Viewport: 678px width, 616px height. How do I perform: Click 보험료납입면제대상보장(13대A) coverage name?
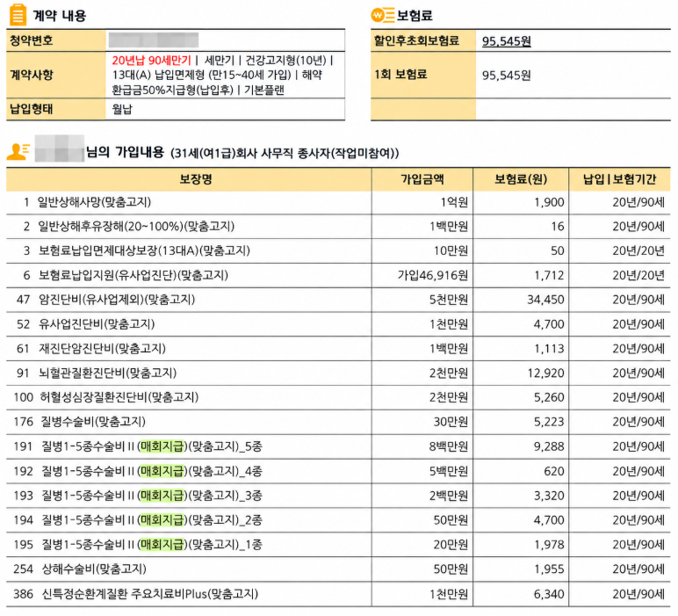[x=144, y=251]
